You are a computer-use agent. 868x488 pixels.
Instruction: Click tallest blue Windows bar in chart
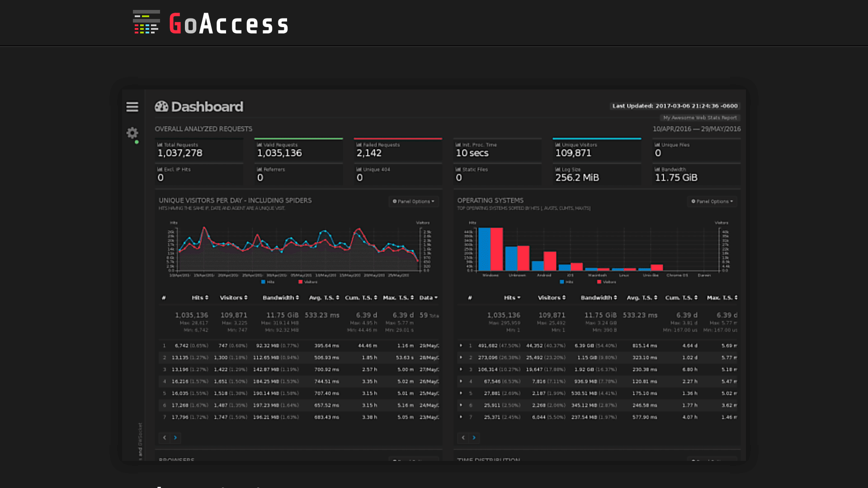[484, 249]
